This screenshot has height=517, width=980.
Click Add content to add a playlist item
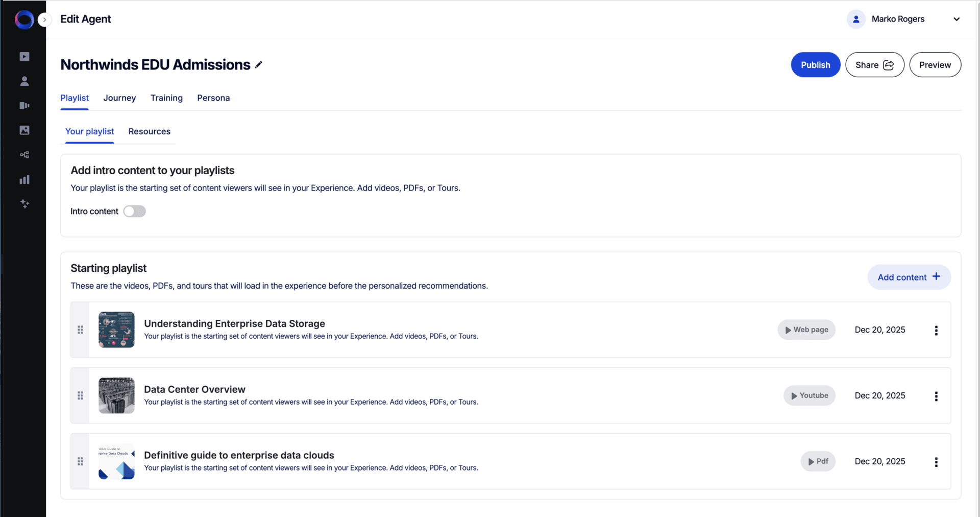[909, 277]
